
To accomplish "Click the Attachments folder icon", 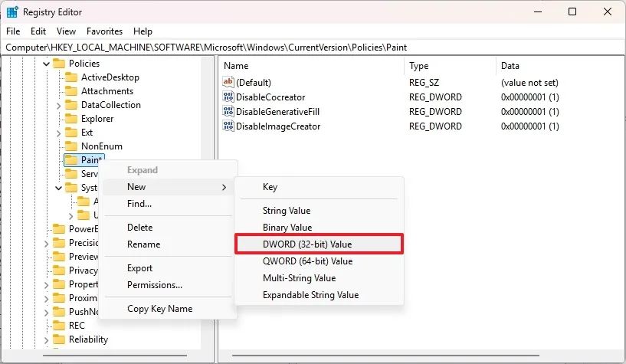I will 71,91.
